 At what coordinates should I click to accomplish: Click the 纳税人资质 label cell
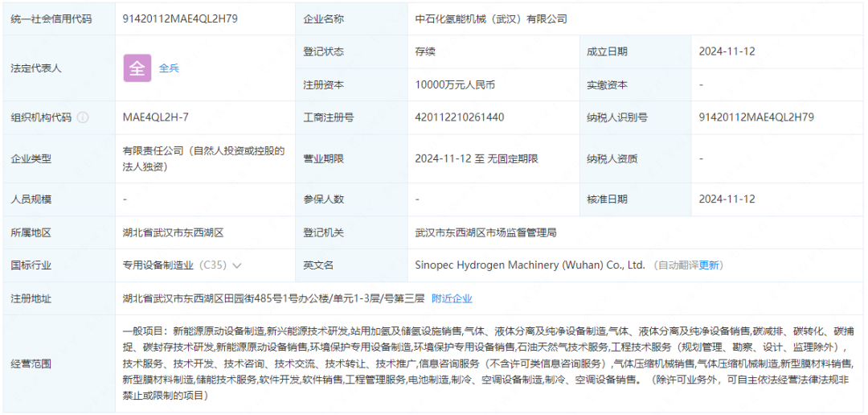tap(635, 159)
